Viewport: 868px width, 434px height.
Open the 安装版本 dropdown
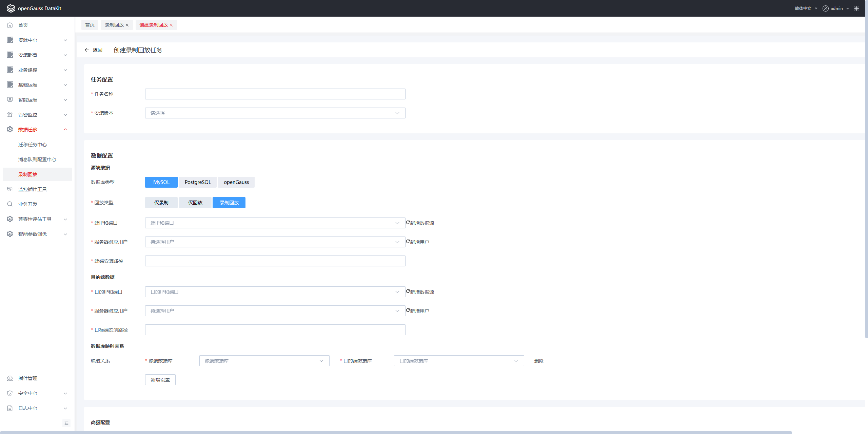[x=275, y=113]
